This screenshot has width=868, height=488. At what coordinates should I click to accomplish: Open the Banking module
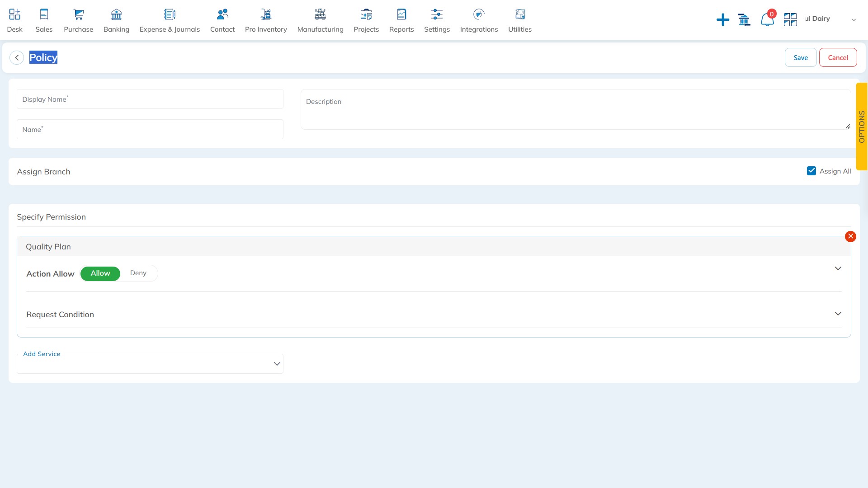pos(116,20)
